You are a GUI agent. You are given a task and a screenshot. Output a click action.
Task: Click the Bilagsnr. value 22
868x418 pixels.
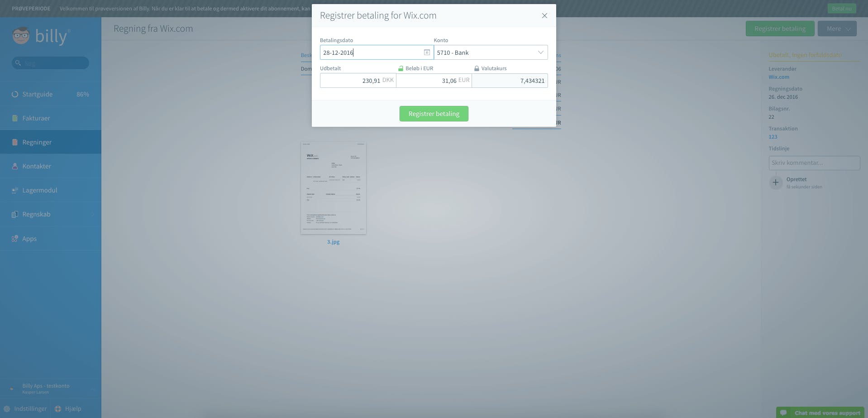(x=771, y=117)
